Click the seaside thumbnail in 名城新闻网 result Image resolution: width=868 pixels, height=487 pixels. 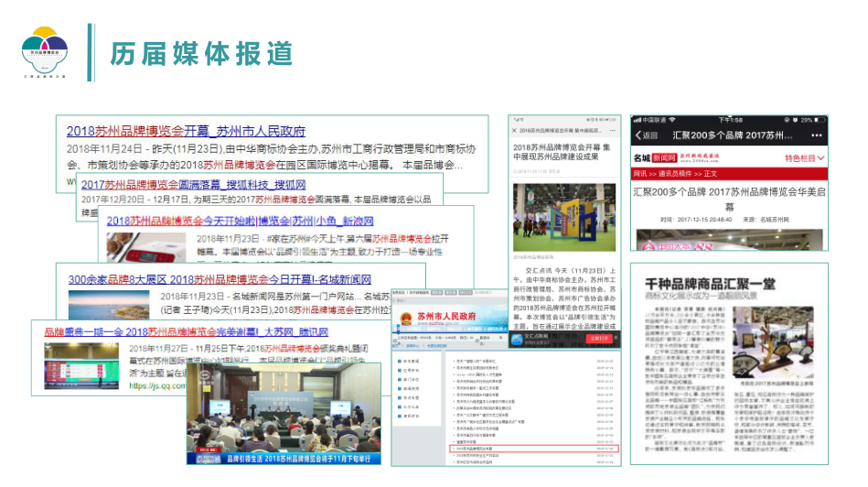point(109,304)
